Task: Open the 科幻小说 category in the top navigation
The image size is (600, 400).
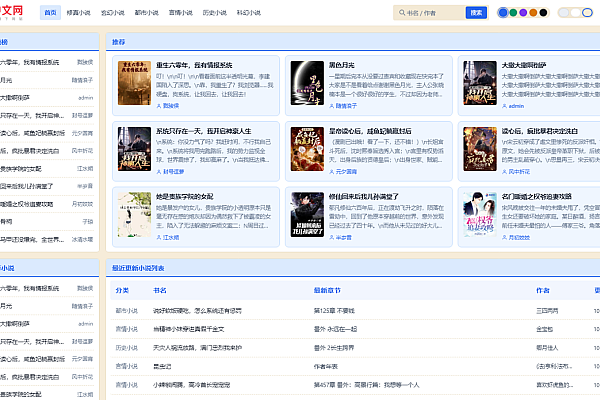Action: click(x=249, y=13)
